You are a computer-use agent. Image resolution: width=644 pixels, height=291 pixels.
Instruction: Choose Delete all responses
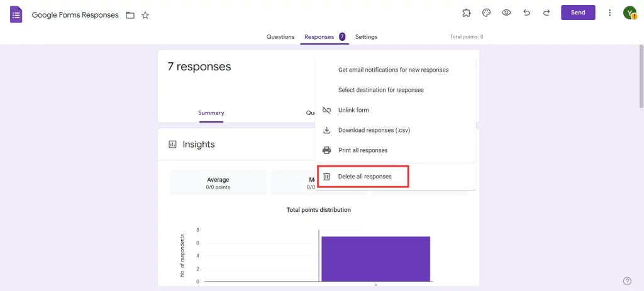tap(395, 177)
